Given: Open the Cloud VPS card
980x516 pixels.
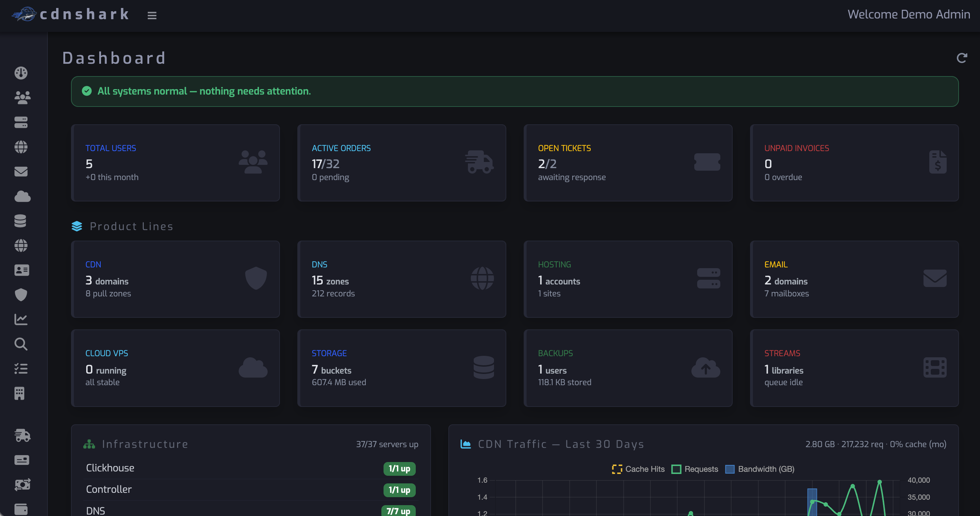Looking at the screenshot, I should 175,368.
